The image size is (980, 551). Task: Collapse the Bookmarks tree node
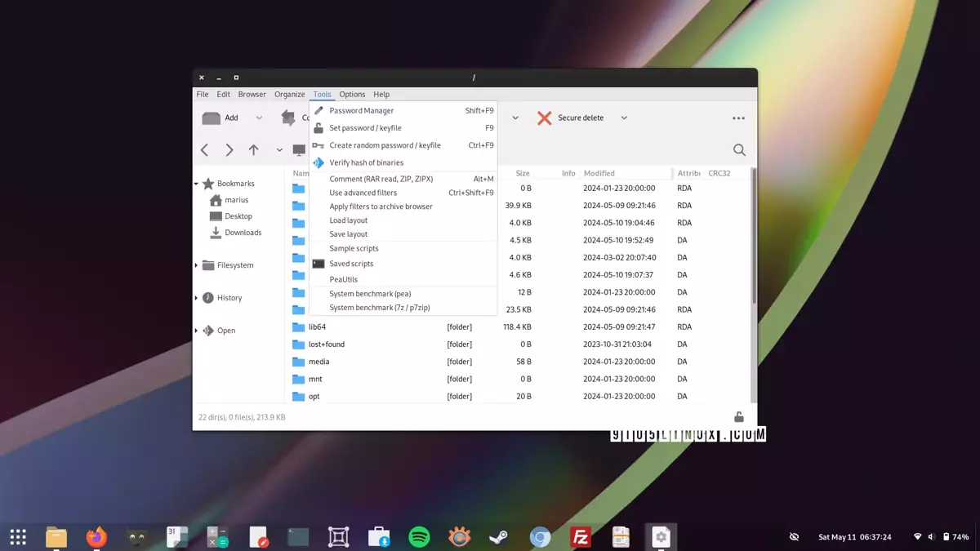pyautogui.click(x=196, y=184)
